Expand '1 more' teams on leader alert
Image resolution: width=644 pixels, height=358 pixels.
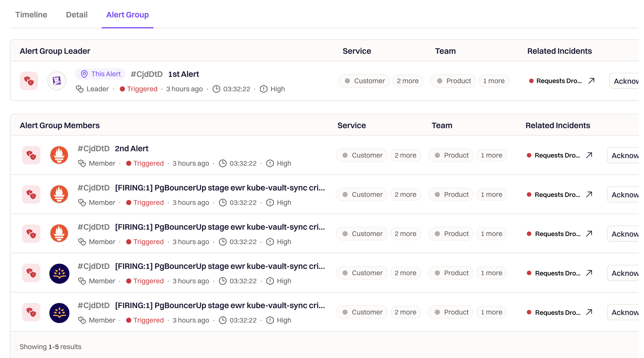click(493, 81)
